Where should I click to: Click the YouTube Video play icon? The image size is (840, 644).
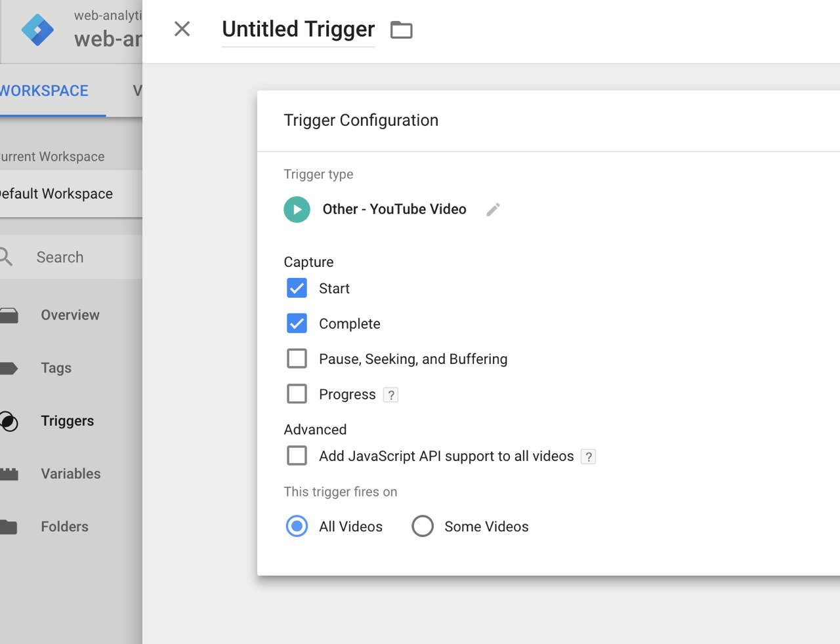click(x=297, y=210)
